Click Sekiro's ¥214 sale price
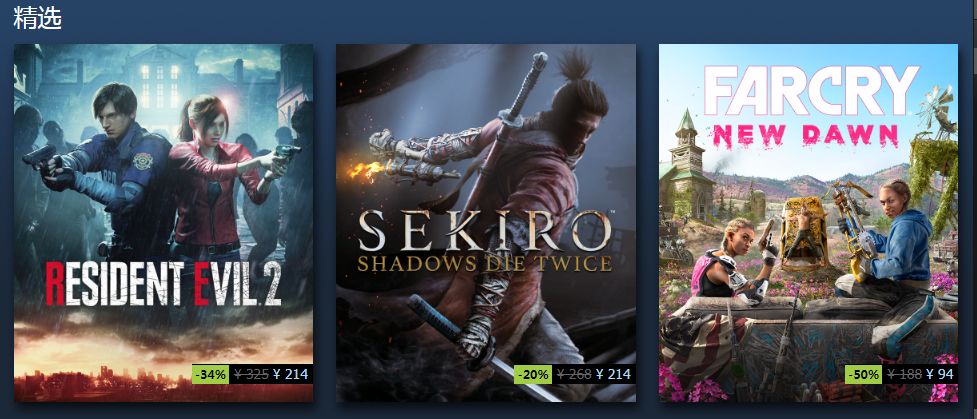 614,374
